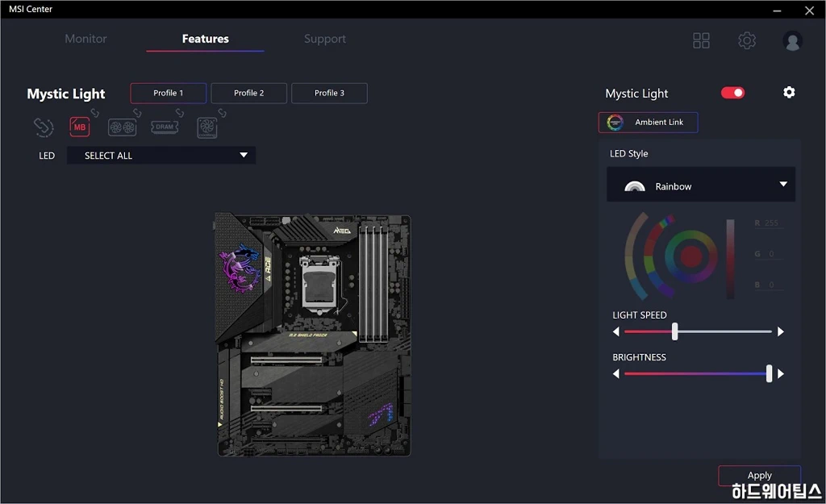The width and height of the screenshot is (826, 504).
Task: Click the LIGHT SPEED slider handle
Action: 675,331
